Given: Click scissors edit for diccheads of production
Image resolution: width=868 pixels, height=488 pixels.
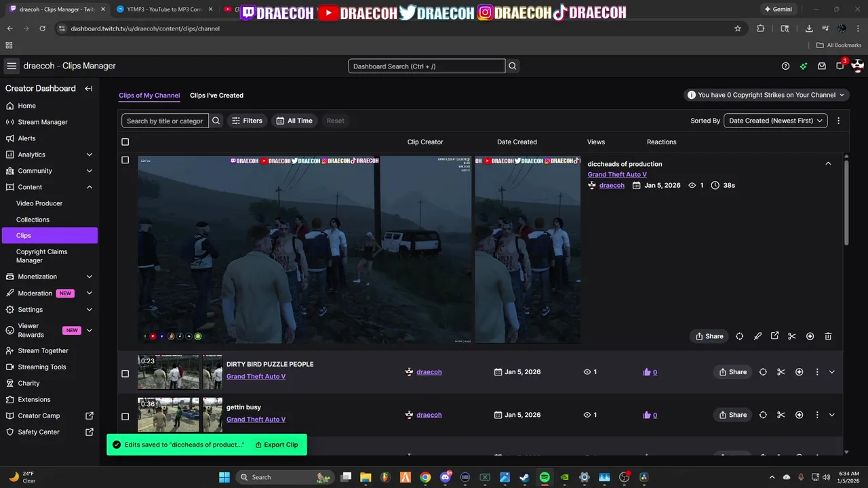Looking at the screenshot, I should pyautogui.click(x=791, y=336).
